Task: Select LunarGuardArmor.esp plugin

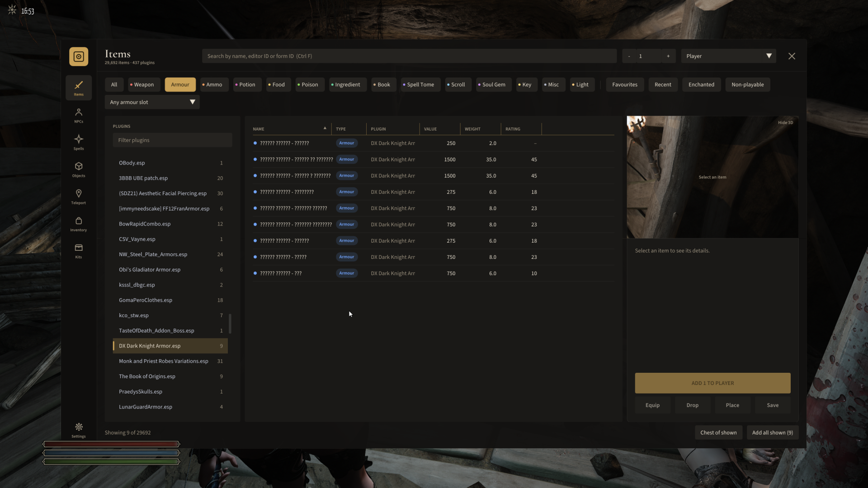Action: coord(170,407)
